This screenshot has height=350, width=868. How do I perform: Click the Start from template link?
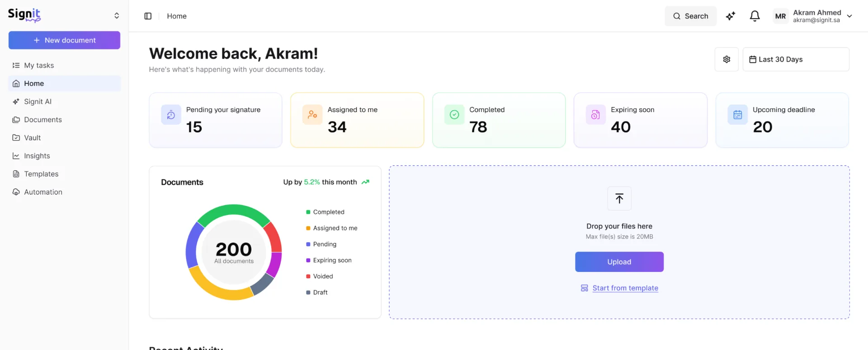(625, 288)
